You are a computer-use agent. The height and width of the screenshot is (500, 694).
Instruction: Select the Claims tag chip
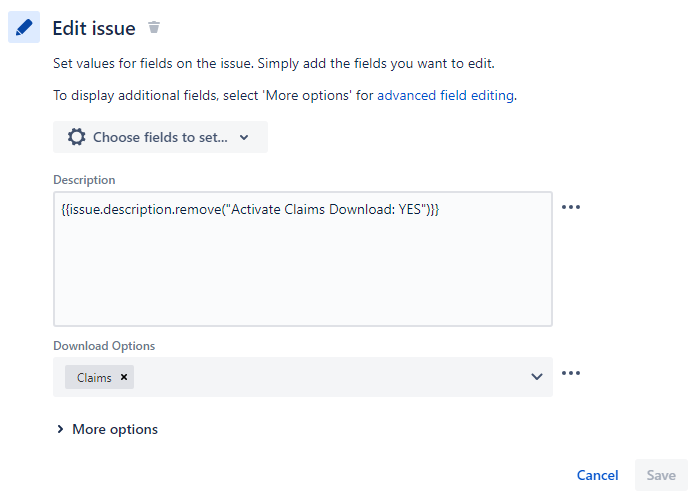(94, 377)
